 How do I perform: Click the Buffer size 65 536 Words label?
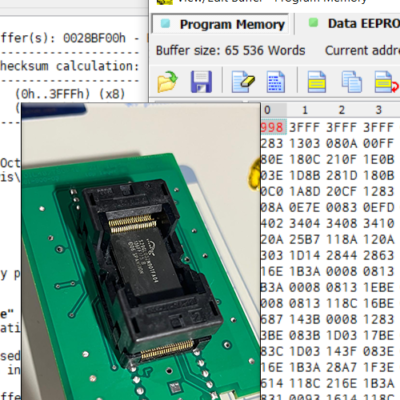[x=230, y=51]
